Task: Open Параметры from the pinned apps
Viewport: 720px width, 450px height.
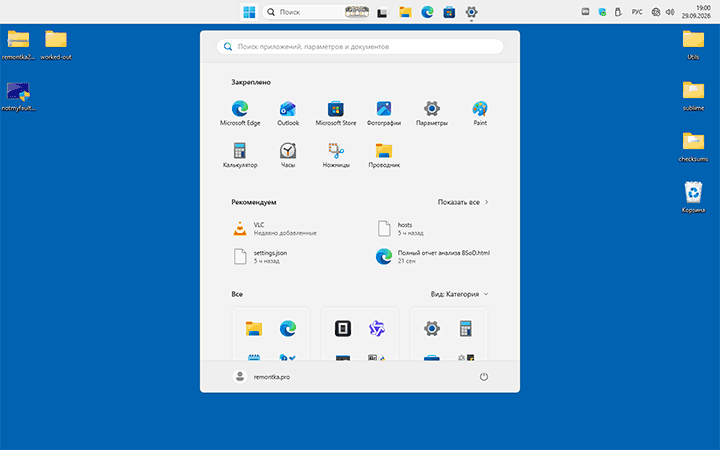Action: click(x=432, y=113)
